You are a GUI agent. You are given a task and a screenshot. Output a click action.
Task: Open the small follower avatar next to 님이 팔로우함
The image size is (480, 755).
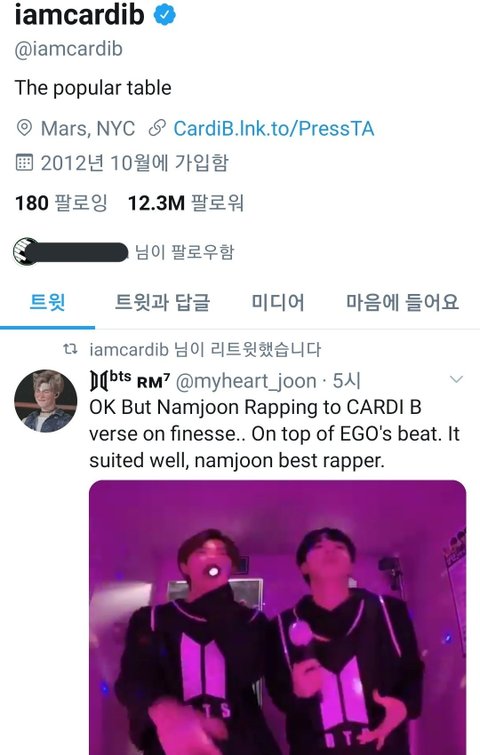tap(25, 251)
